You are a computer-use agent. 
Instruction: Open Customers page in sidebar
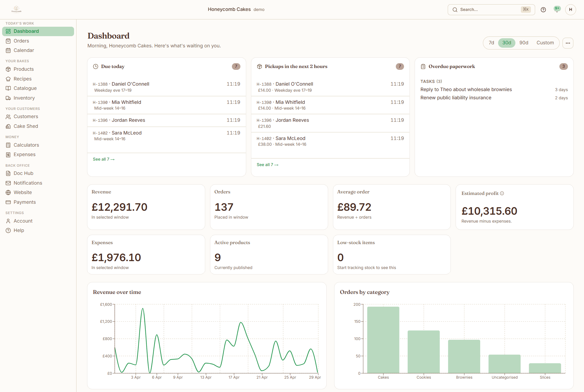click(x=38, y=117)
